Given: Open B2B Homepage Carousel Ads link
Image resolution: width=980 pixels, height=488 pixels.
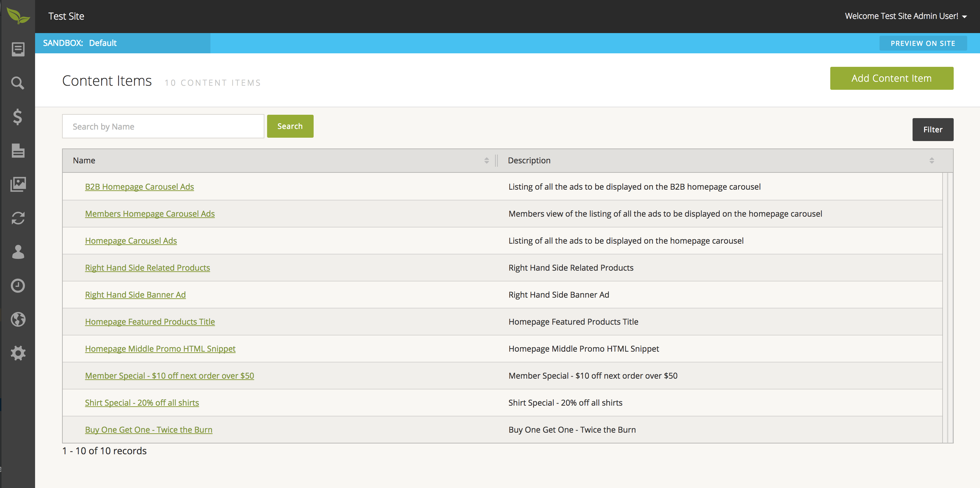Looking at the screenshot, I should (x=139, y=187).
